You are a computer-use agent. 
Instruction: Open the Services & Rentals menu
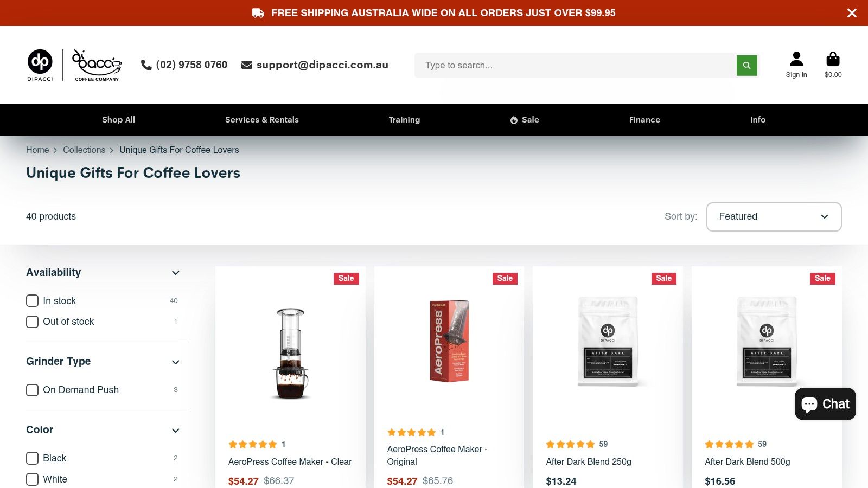coord(262,120)
